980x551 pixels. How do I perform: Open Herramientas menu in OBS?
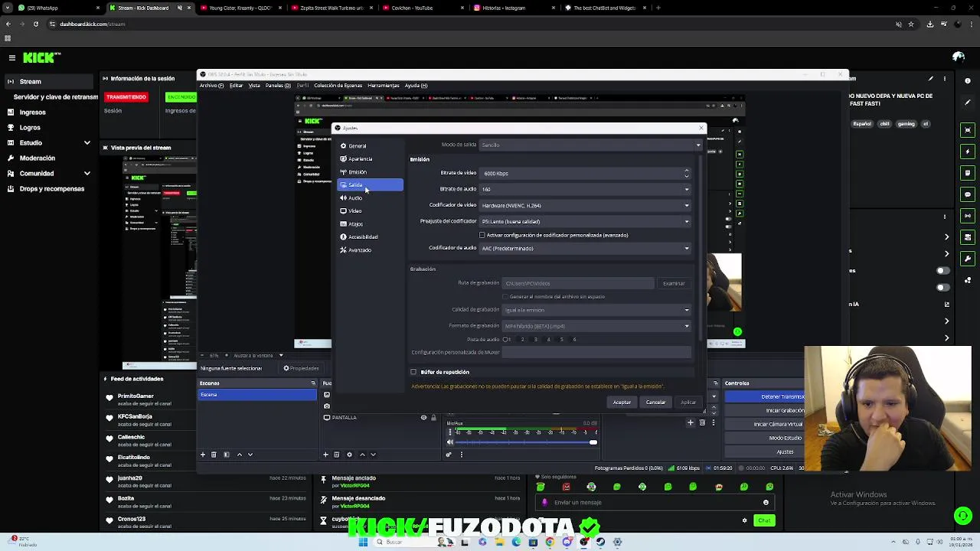coord(384,85)
